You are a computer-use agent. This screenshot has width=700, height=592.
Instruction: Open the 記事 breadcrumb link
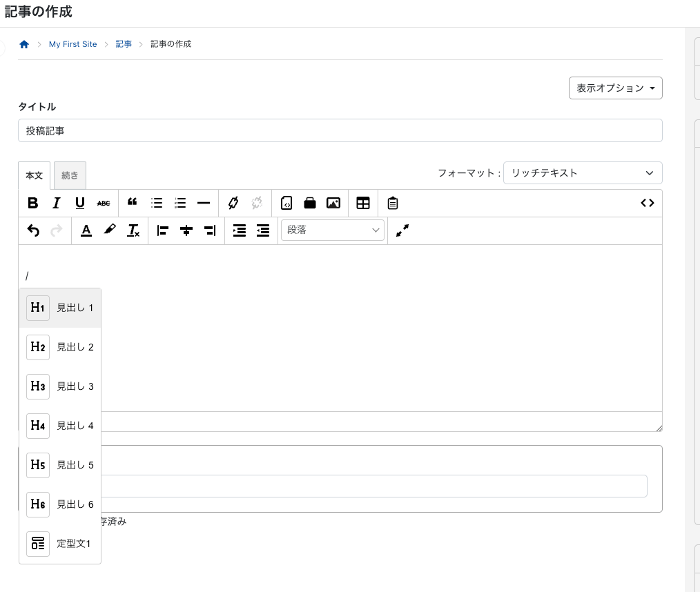coord(124,44)
